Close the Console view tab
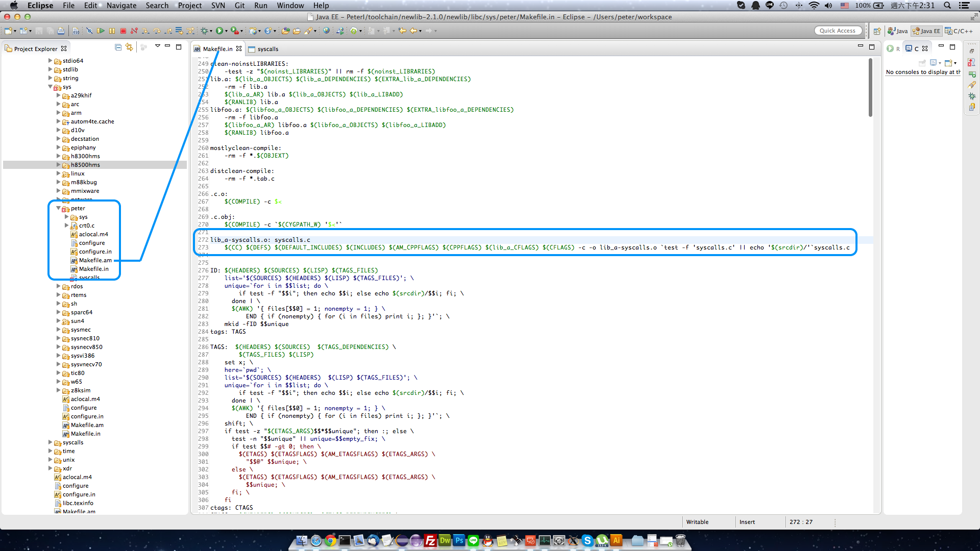The height and width of the screenshot is (551, 980). click(x=925, y=48)
